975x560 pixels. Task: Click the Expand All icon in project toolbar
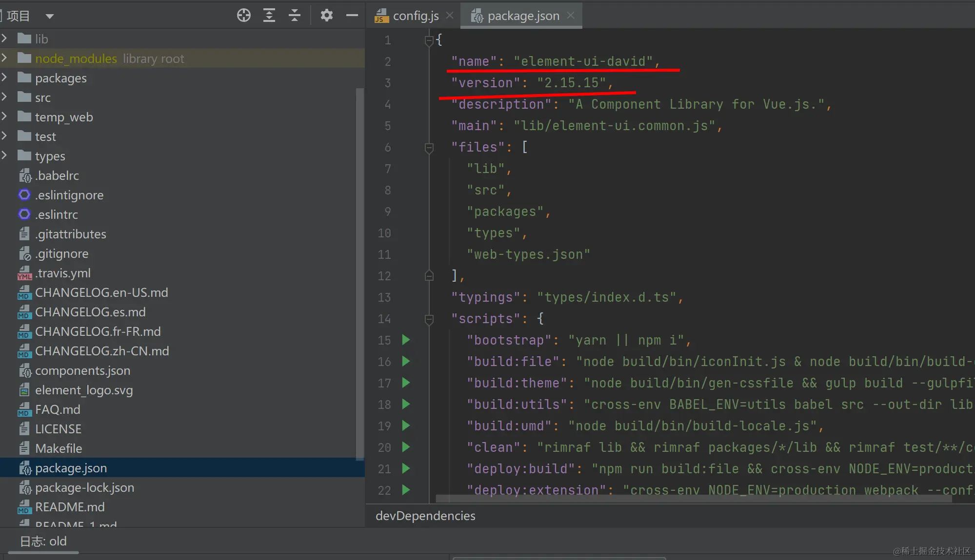269,16
